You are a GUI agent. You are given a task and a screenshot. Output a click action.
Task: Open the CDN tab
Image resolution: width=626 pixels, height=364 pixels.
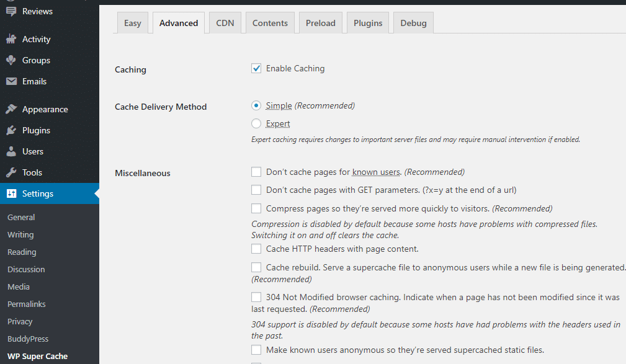tap(225, 23)
